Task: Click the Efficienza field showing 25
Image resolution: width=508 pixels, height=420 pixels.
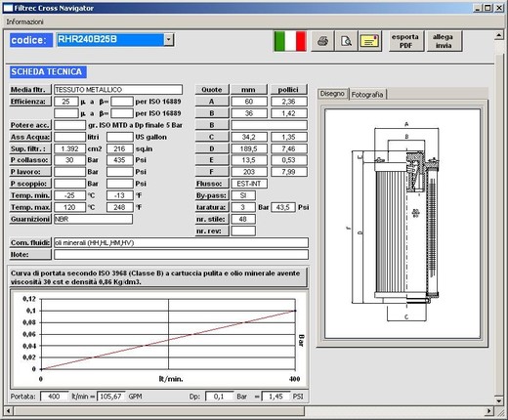Action: click(66, 102)
